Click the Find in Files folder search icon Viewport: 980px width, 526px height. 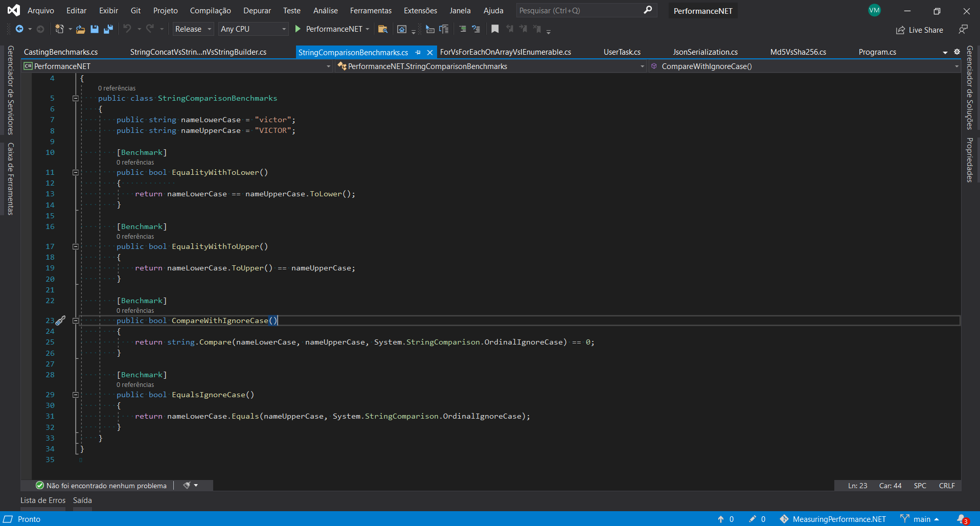382,29
